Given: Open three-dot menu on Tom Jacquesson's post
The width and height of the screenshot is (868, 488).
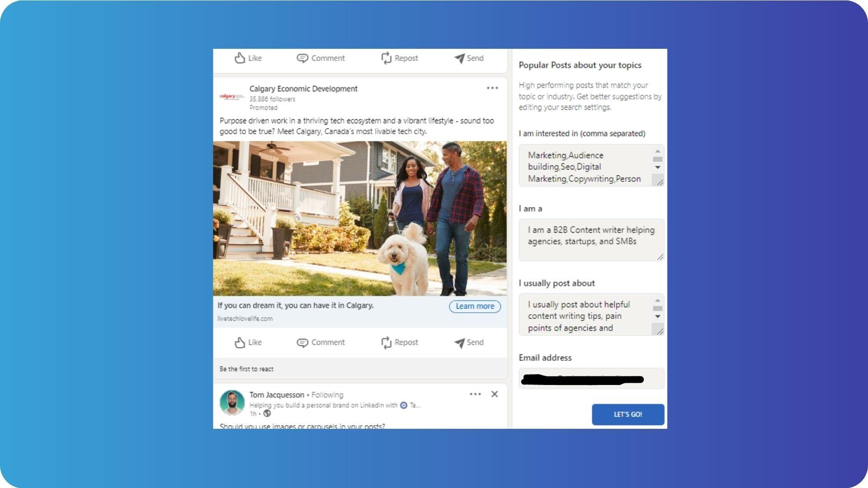Looking at the screenshot, I should [475, 394].
